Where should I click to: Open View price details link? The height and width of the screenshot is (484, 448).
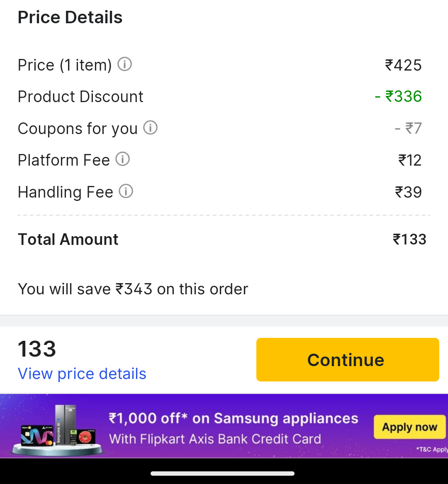(82, 374)
